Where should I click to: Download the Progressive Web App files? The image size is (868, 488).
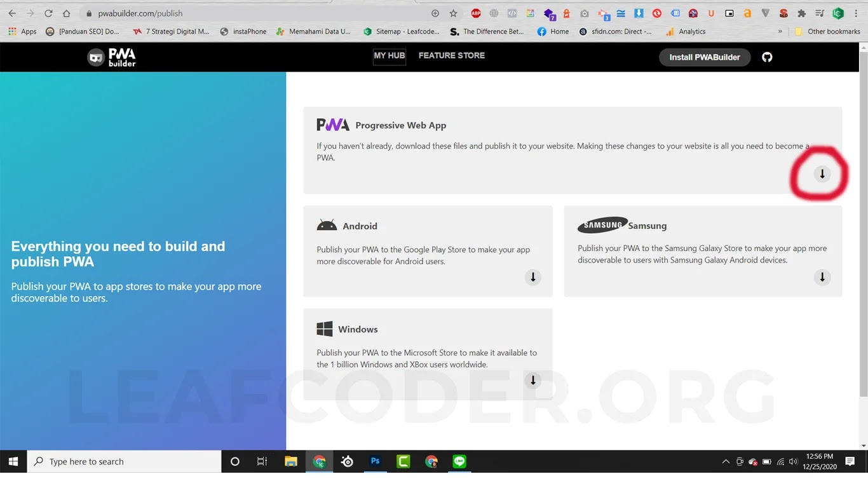[x=822, y=173]
